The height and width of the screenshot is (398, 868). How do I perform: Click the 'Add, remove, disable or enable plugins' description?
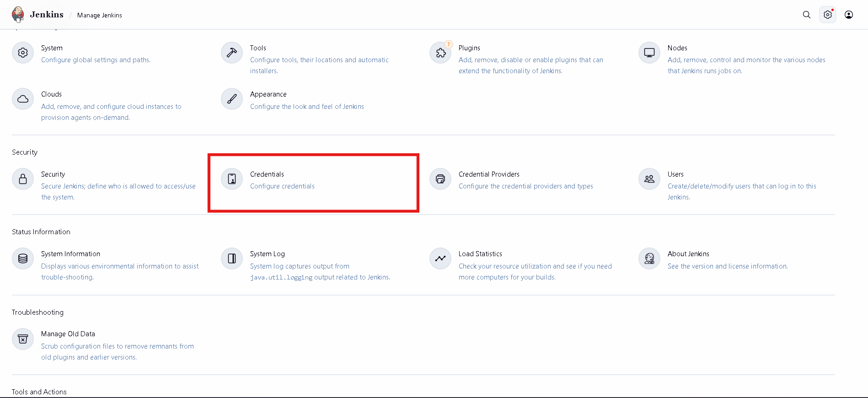531,65
